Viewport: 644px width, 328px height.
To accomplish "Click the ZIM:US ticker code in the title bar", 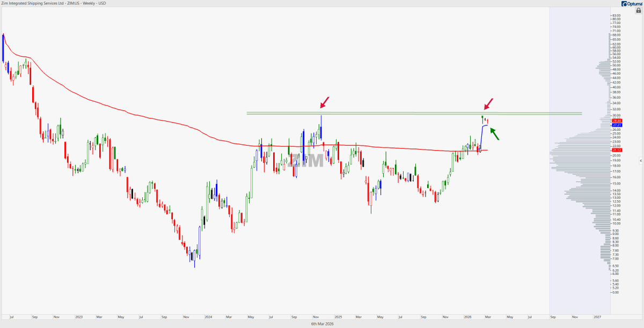I will pos(72,3).
